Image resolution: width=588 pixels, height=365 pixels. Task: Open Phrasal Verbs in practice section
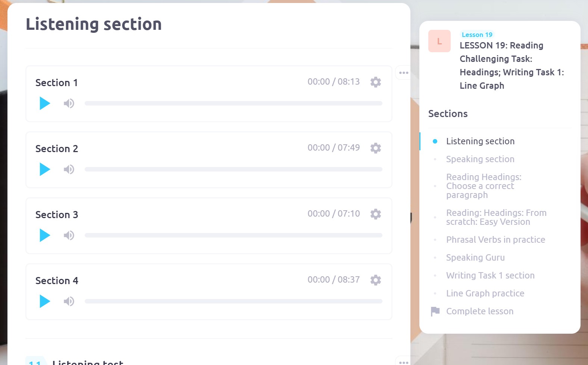[x=495, y=240]
